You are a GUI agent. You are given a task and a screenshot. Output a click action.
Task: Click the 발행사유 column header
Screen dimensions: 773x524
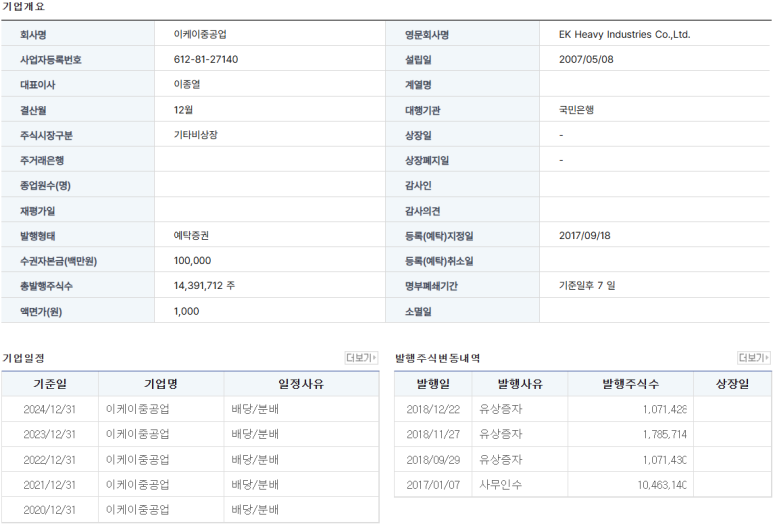[520, 384]
